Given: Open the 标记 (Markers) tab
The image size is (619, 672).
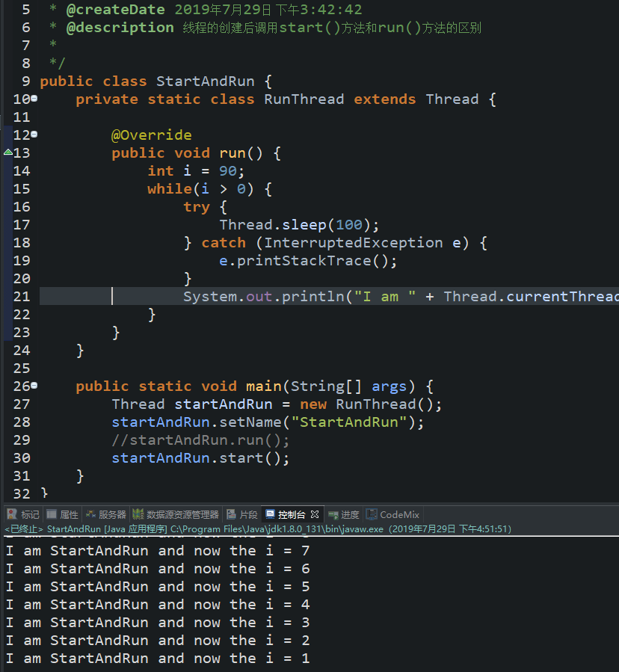Looking at the screenshot, I should point(23,514).
